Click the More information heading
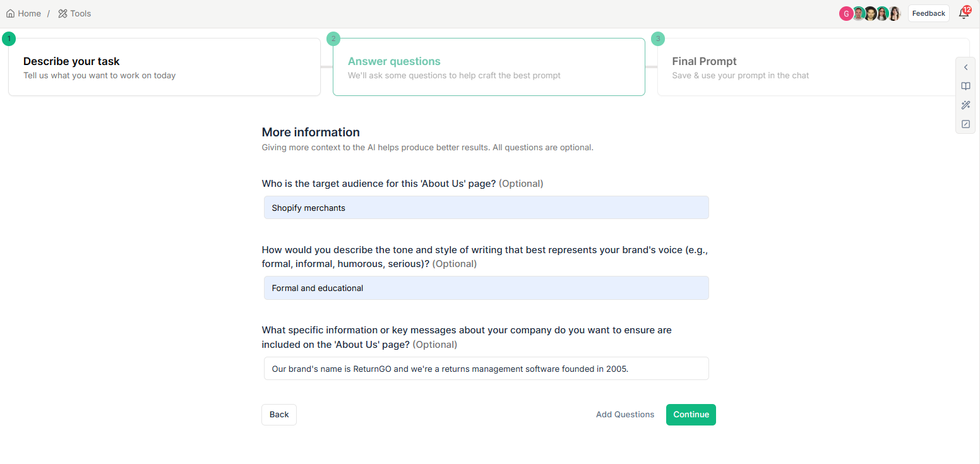Image resolution: width=980 pixels, height=464 pixels. (311, 132)
